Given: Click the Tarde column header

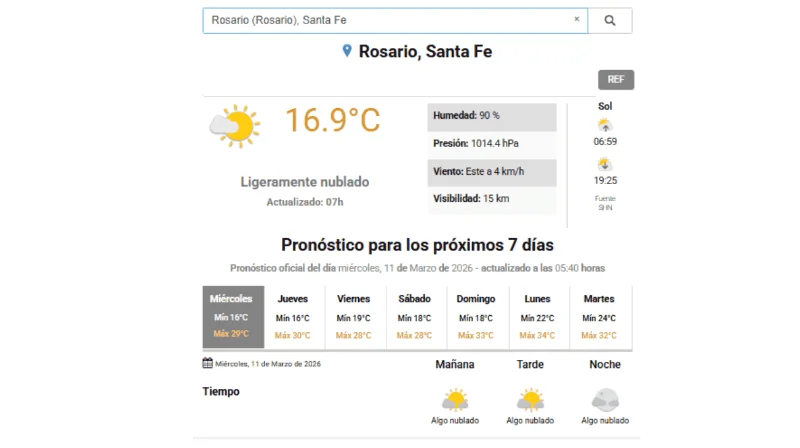Looking at the screenshot, I should 530,364.
